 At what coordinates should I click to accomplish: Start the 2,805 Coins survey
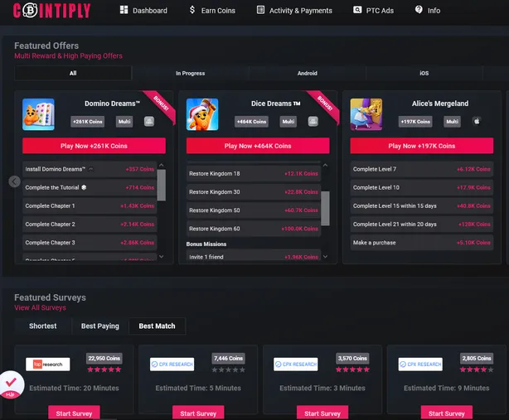coord(447,413)
